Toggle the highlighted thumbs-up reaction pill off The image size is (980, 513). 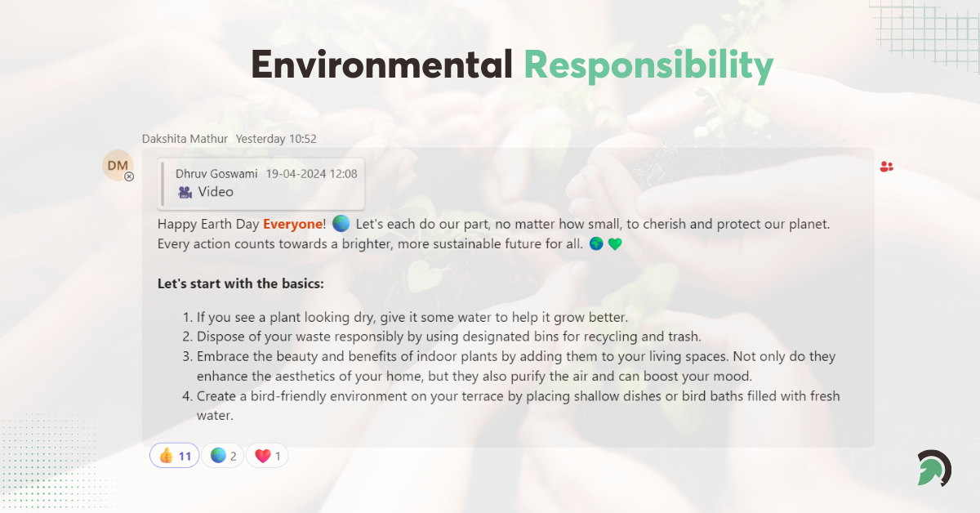(x=174, y=455)
